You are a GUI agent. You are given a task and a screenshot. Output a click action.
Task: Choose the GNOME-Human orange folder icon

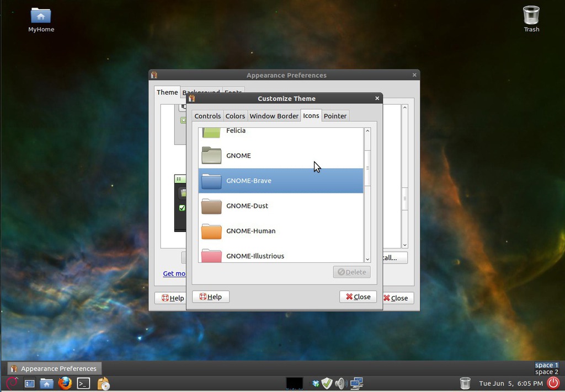[211, 231]
